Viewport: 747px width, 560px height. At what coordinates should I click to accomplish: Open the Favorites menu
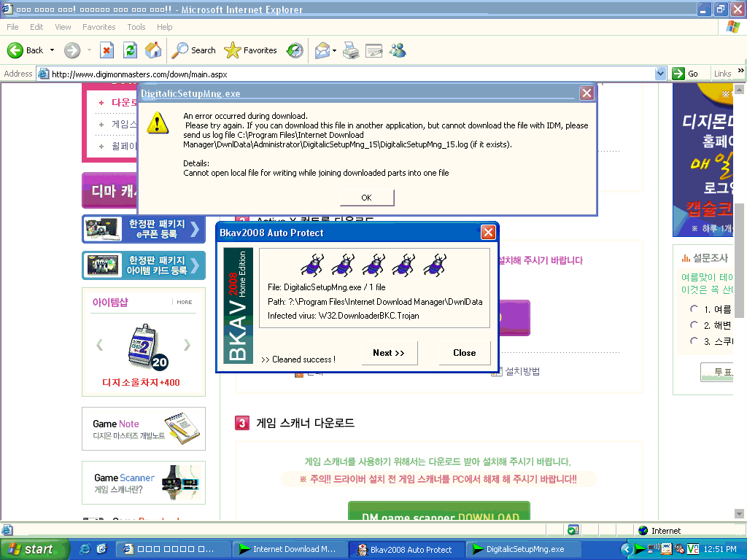(x=98, y=27)
